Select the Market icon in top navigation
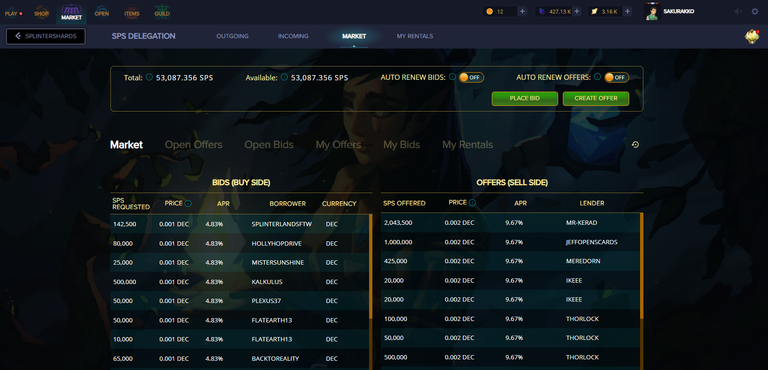 tap(72, 13)
